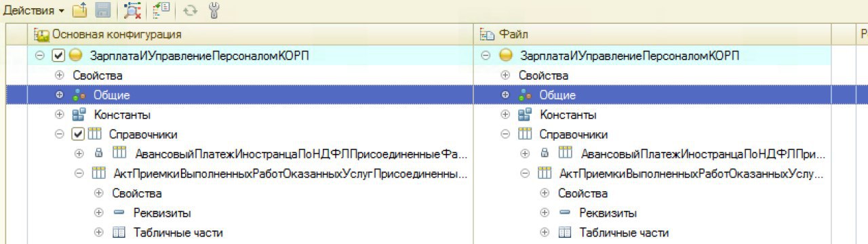Click the search filter toolbar icon
The height and width of the screenshot is (244, 868).
click(132, 10)
